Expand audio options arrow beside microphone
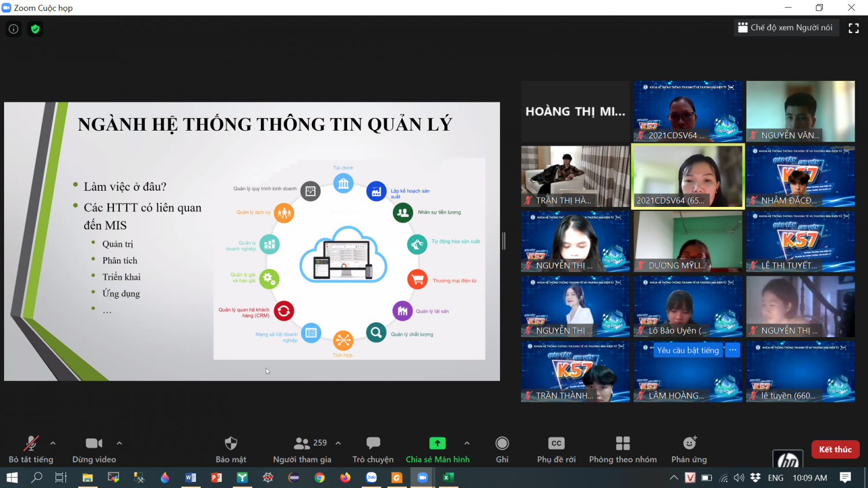868x488 pixels. pyautogui.click(x=53, y=443)
